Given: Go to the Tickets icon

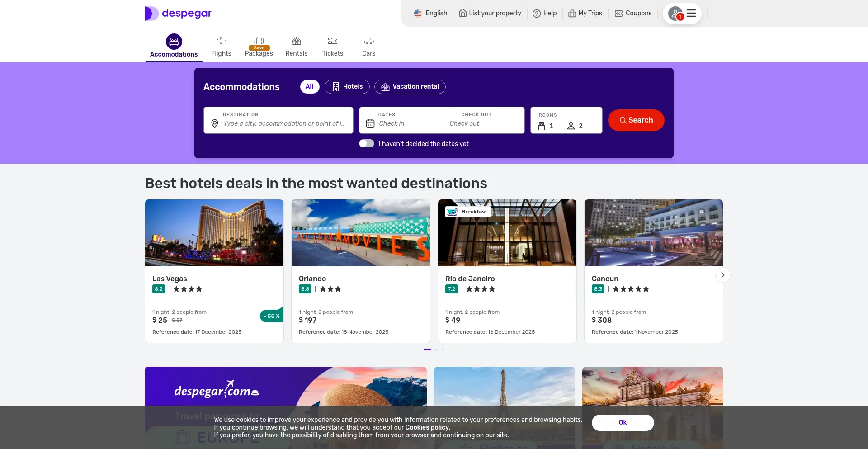Looking at the screenshot, I should [332, 41].
